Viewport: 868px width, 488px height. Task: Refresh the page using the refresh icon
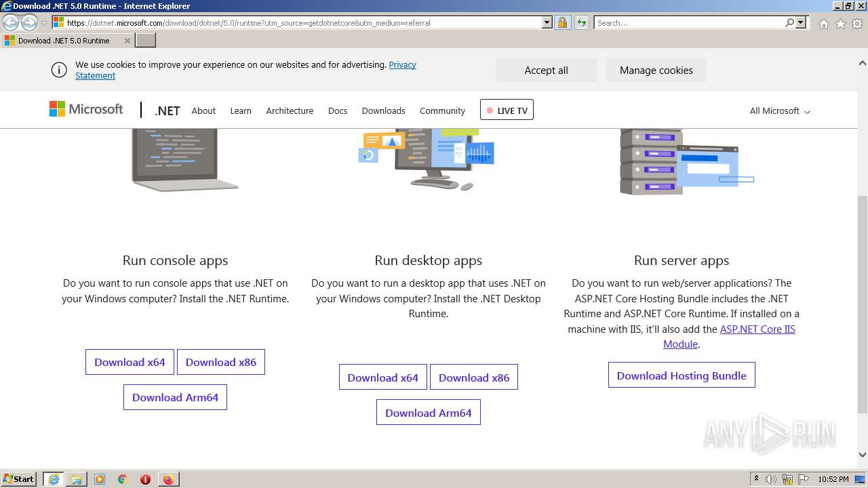tap(581, 22)
